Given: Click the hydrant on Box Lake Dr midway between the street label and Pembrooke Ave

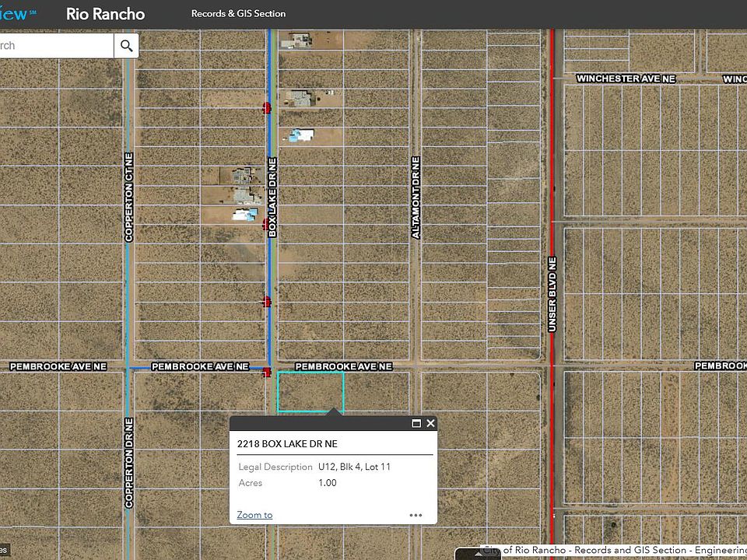Looking at the screenshot, I should [267, 302].
